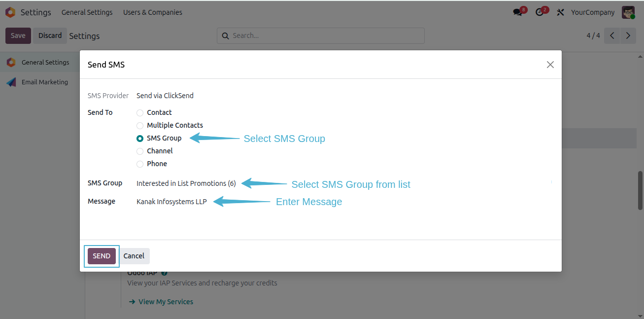The width and height of the screenshot is (644, 319).
Task: Go to previous record arrow
Action: click(612, 35)
